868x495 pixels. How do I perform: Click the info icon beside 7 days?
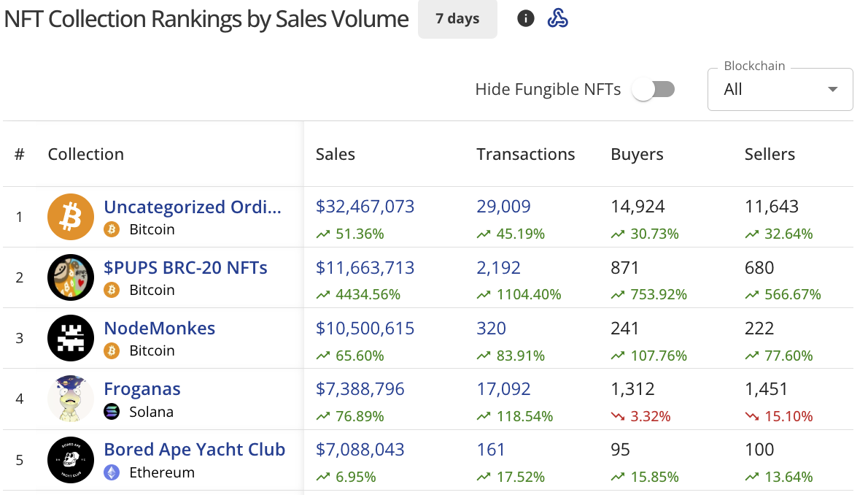point(525,19)
